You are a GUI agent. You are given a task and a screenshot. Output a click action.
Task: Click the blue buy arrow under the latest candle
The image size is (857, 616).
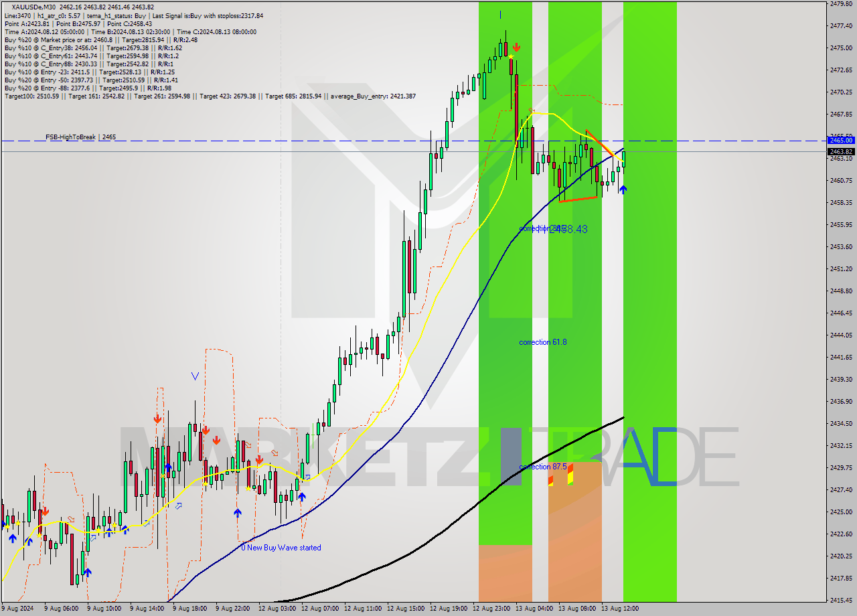click(623, 190)
